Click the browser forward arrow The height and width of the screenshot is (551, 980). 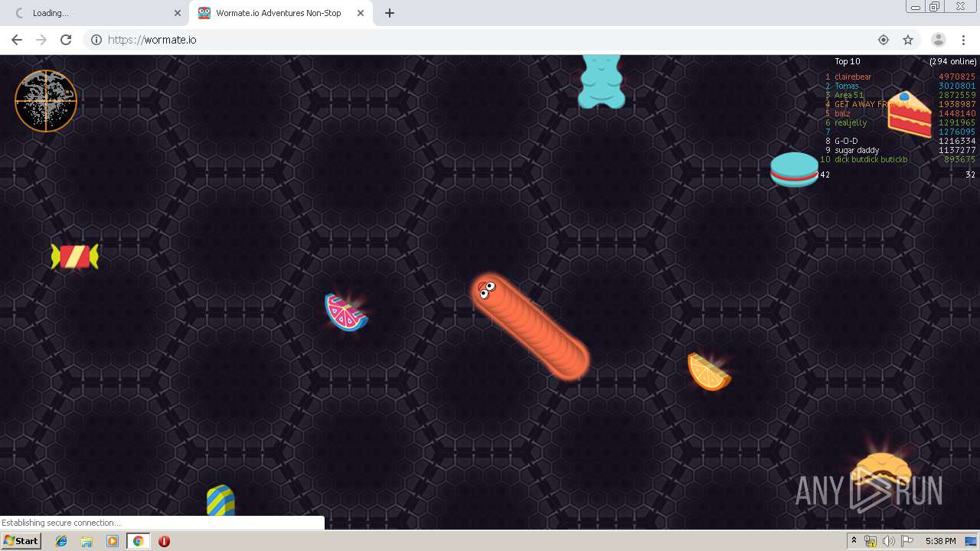(41, 40)
